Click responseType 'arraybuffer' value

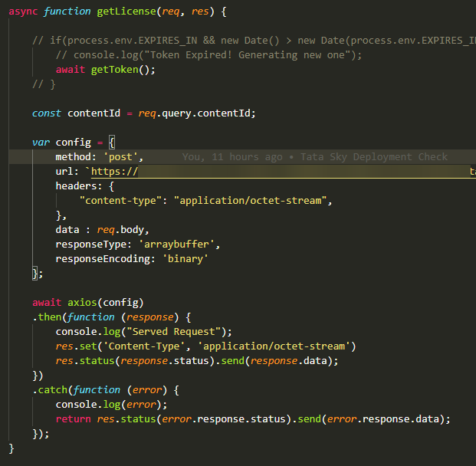pos(176,244)
